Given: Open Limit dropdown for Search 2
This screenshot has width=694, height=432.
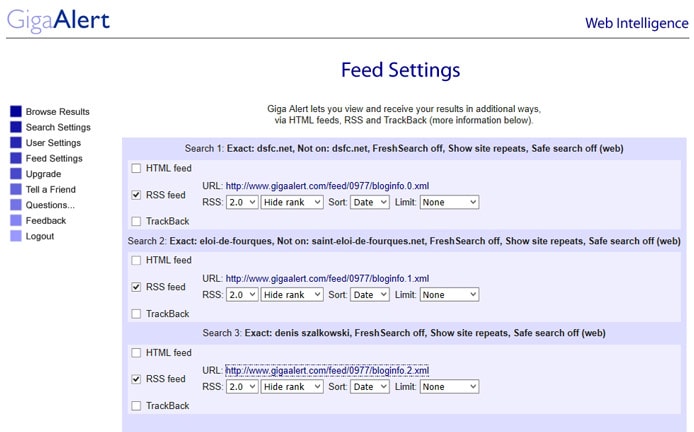Looking at the screenshot, I should 449,295.
